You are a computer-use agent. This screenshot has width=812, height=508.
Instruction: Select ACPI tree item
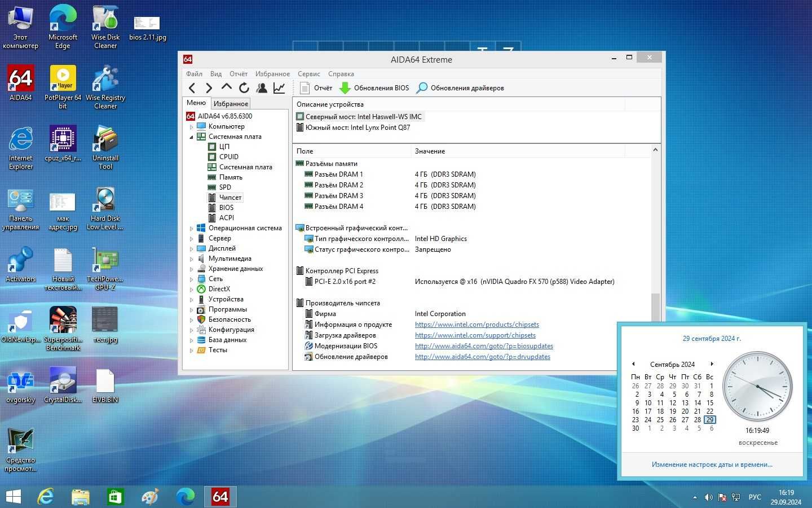227,217
